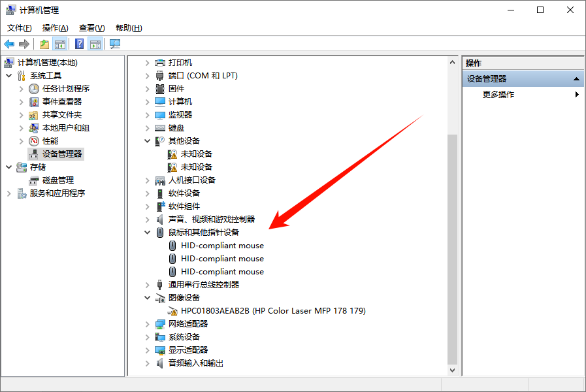Collapse the 鼠标和其他指针设备 category
This screenshot has width=586, height=392.
tap(148, 233)
